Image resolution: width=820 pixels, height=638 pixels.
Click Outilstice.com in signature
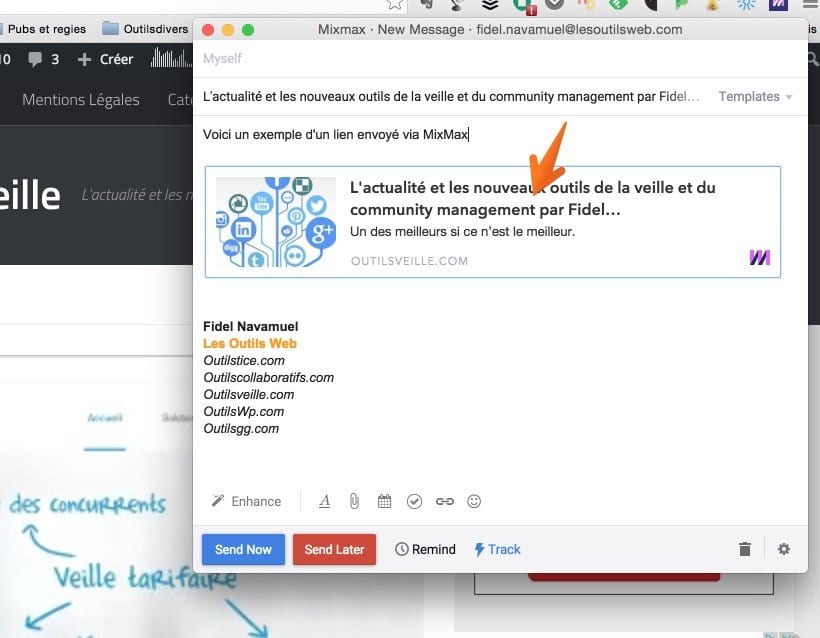(244, 360)
